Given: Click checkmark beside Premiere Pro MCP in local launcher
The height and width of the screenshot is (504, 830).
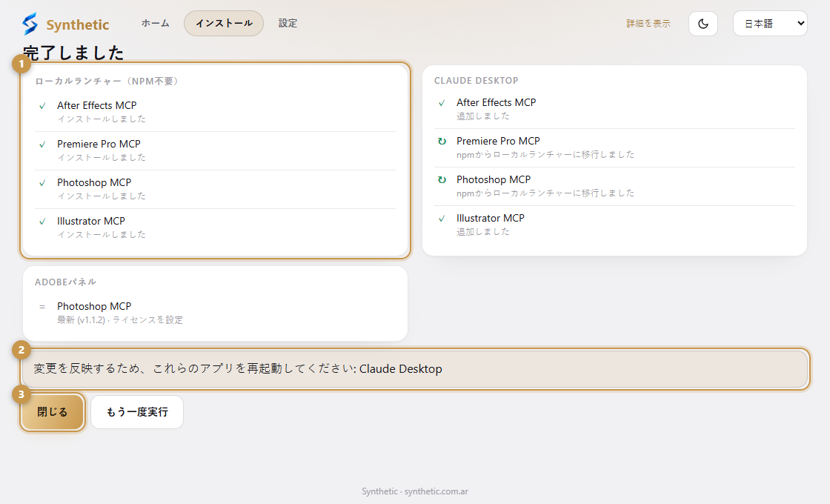Looking at the screenshot, I should click(x=42, y=145).
